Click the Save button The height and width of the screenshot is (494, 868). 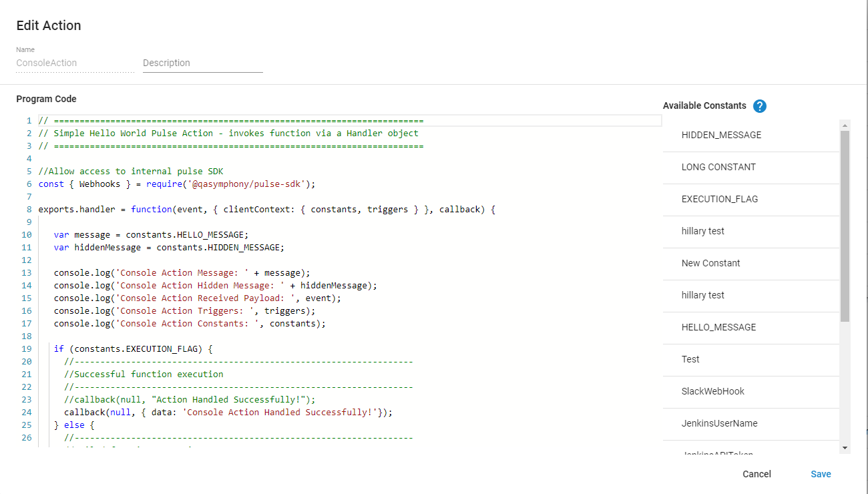pyautogui.click(x=821, y=474)
